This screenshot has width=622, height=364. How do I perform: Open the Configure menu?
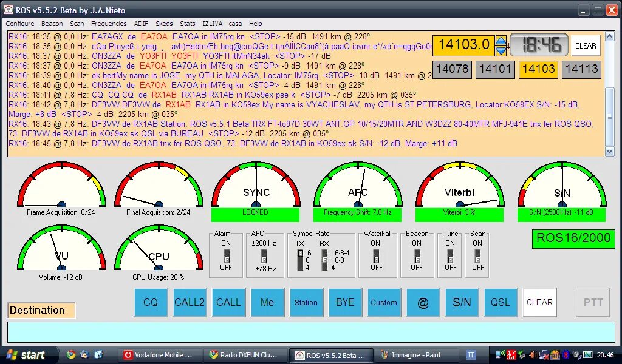point(19,24)
